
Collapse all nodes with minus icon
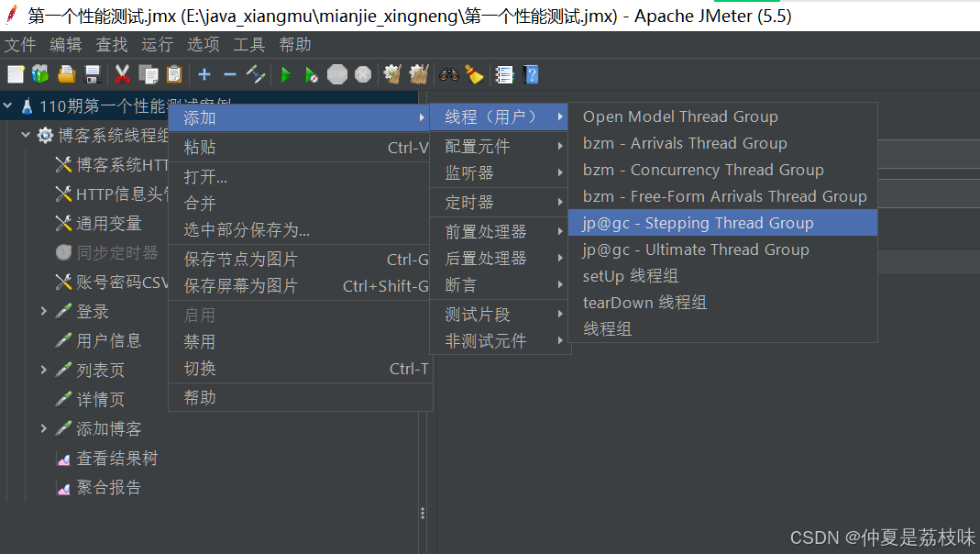tap(230, 75)
